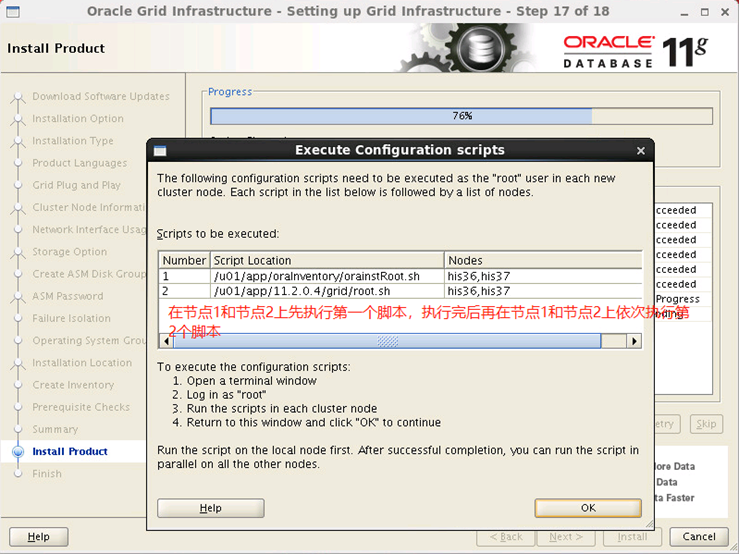Click the Finish step bullet icon

[x=18, y=473]
